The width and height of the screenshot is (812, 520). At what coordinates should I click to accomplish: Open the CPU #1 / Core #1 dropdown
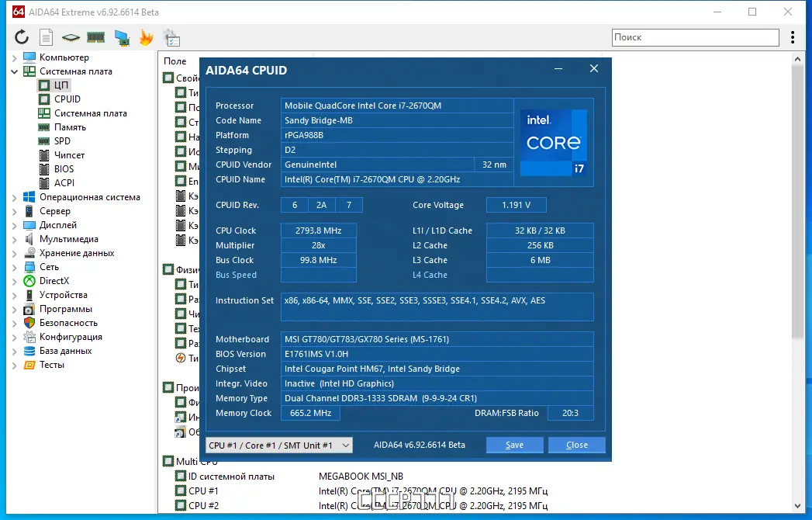tap(278, 445)
